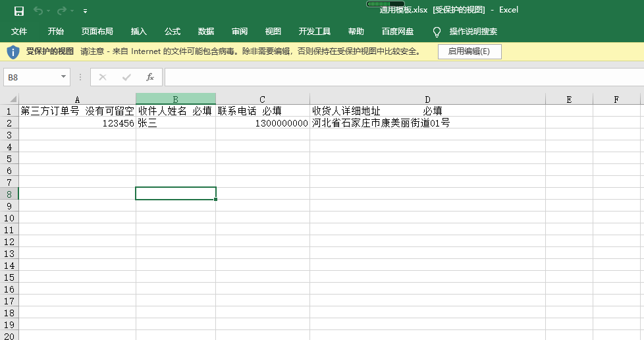Select column D header

tap(427, 99)
